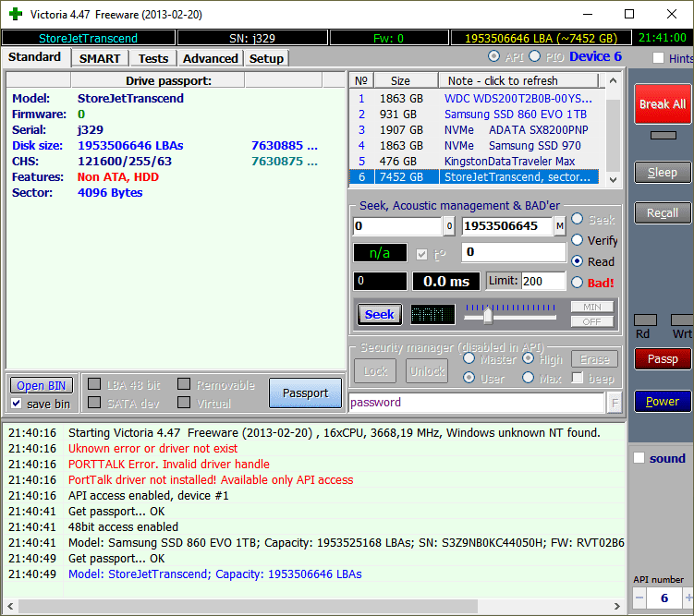Click the MIN acoustic button
694x616 pixels.
[592, 307]
